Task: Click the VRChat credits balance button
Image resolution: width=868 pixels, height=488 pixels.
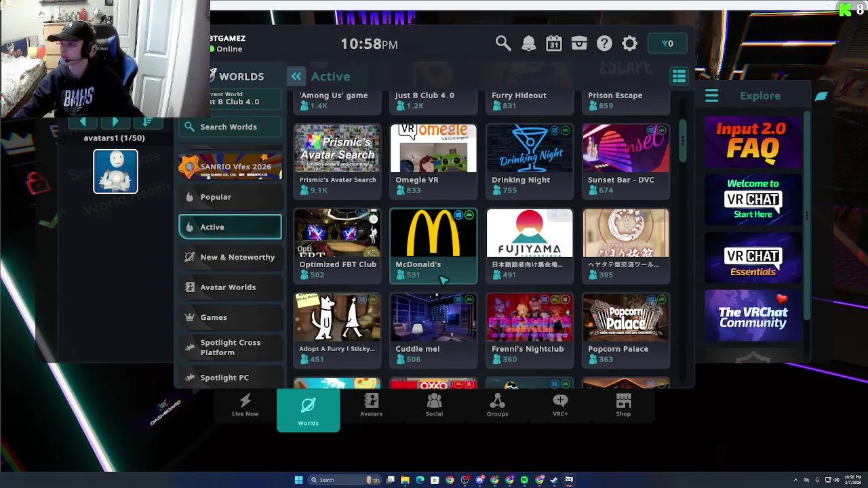Action: tap(668, 43)
